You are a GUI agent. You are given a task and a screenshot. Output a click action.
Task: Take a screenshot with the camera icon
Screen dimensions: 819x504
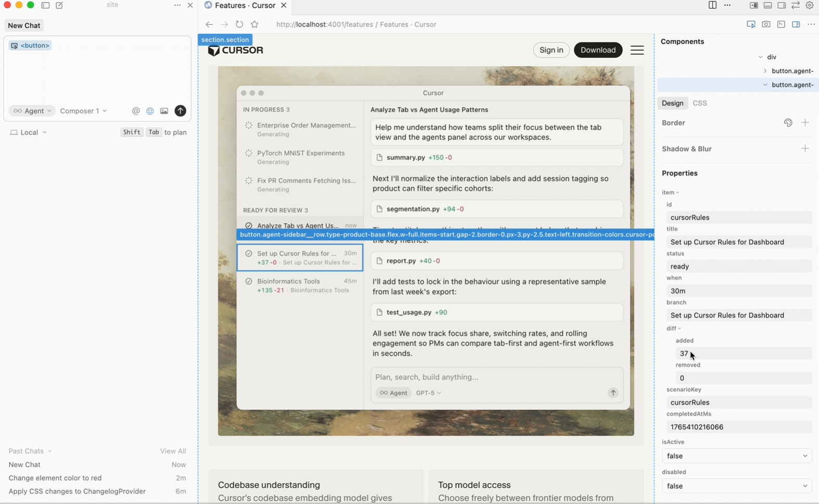pyautogui.click(x=766, y=24)
